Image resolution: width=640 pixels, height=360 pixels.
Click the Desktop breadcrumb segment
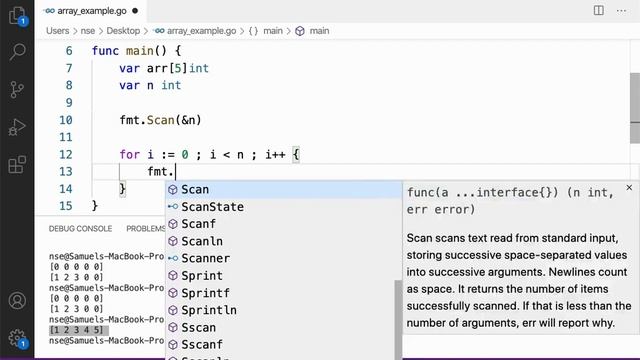pyautogui.click(x=123, y=31)
